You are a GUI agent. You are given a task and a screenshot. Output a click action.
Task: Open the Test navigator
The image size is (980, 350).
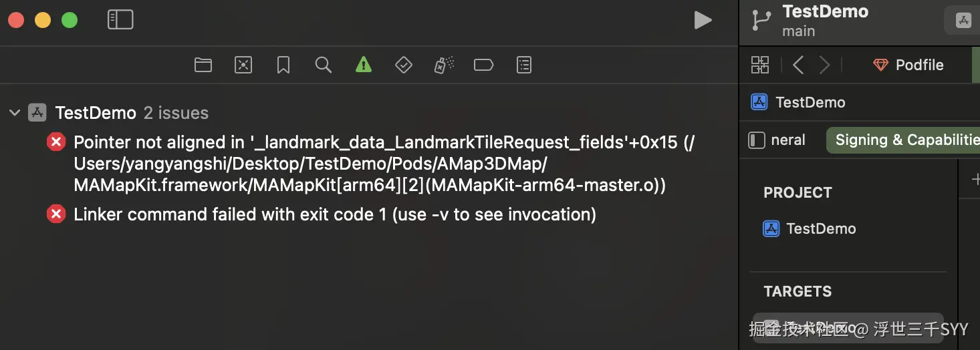pos(404,65)
